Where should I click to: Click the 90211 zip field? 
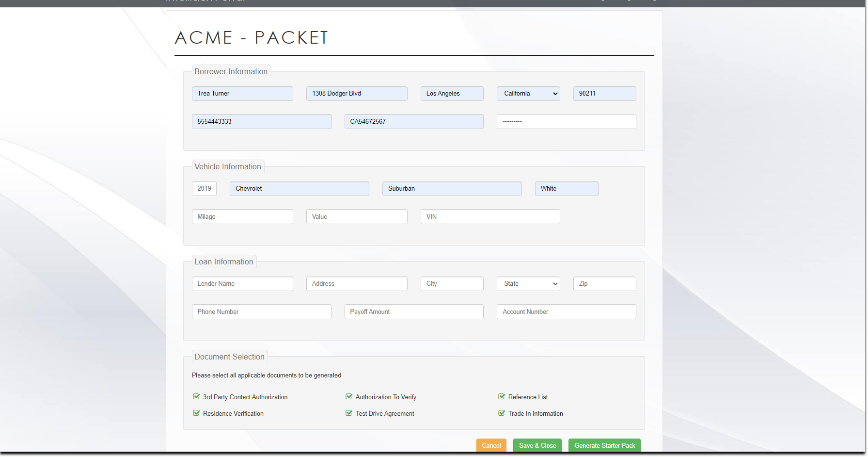click(x=605, y=94)
